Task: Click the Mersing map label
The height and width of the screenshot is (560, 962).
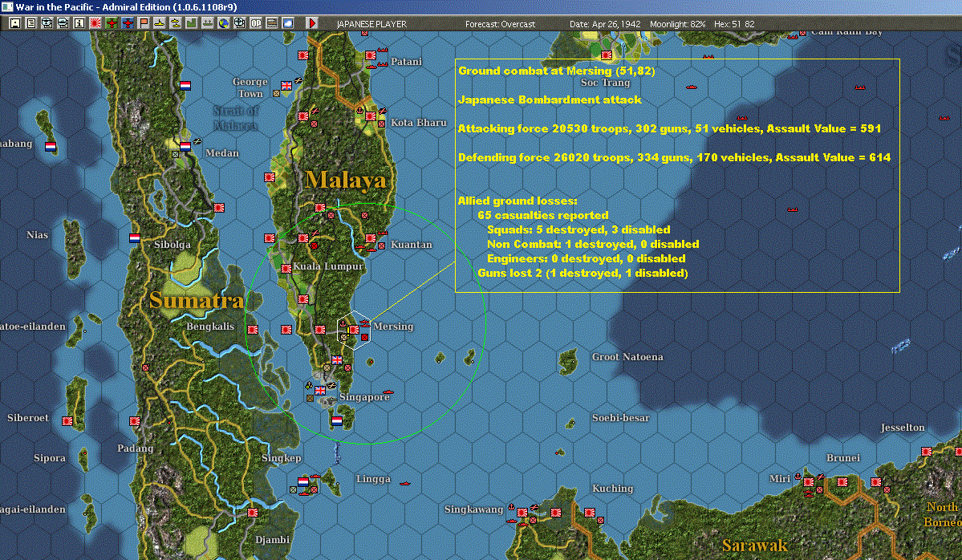Action: tap(392, 327)
